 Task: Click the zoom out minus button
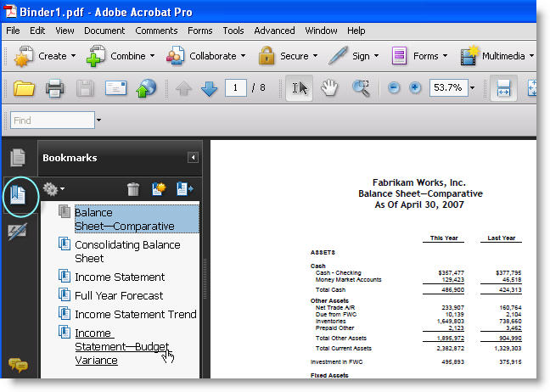[x=394, y=87]
